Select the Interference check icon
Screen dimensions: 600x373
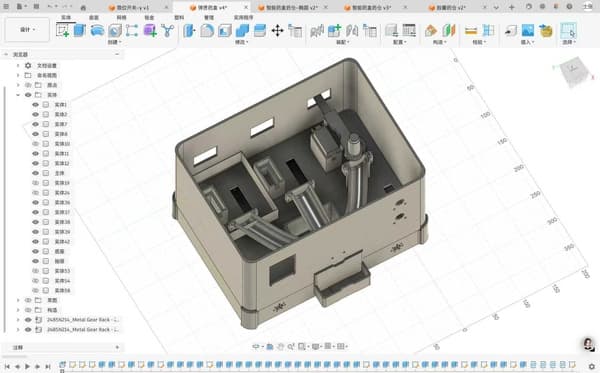tap(488, 30)
